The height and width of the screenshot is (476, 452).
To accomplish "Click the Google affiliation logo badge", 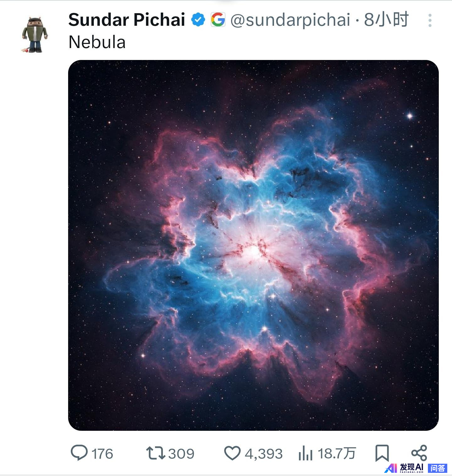I will tap(218, 19).
